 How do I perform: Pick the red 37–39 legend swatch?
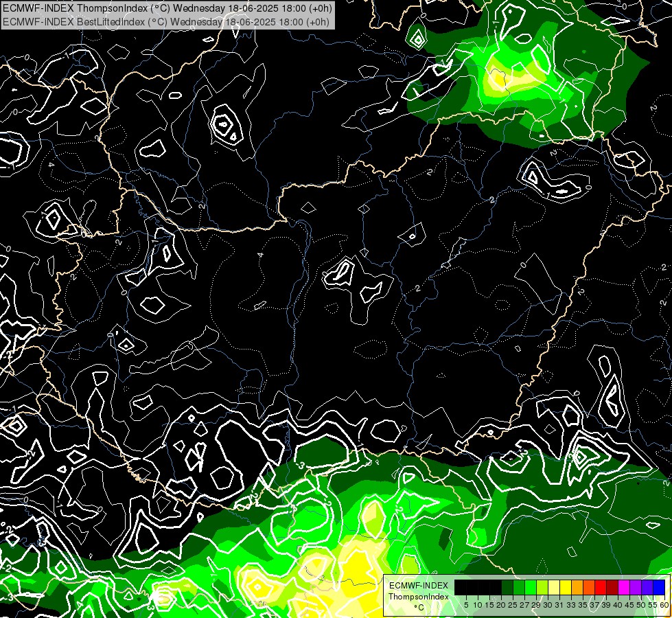(601, 588)
